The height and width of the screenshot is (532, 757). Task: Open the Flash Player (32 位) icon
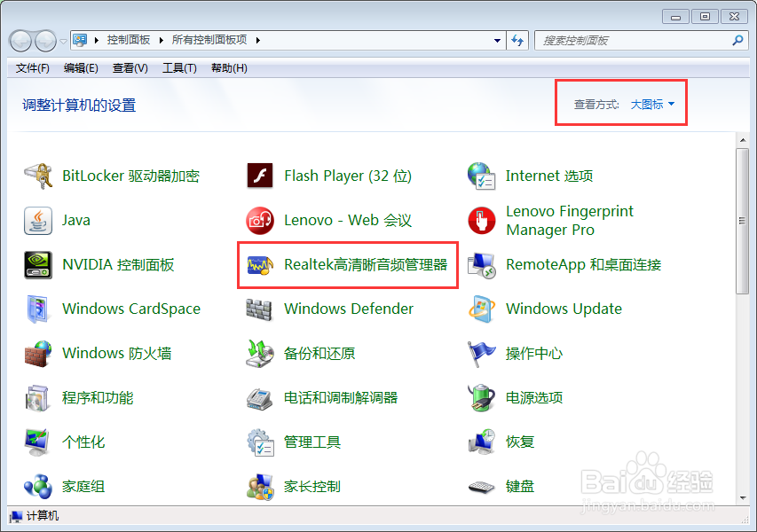(x=260, y=176)
